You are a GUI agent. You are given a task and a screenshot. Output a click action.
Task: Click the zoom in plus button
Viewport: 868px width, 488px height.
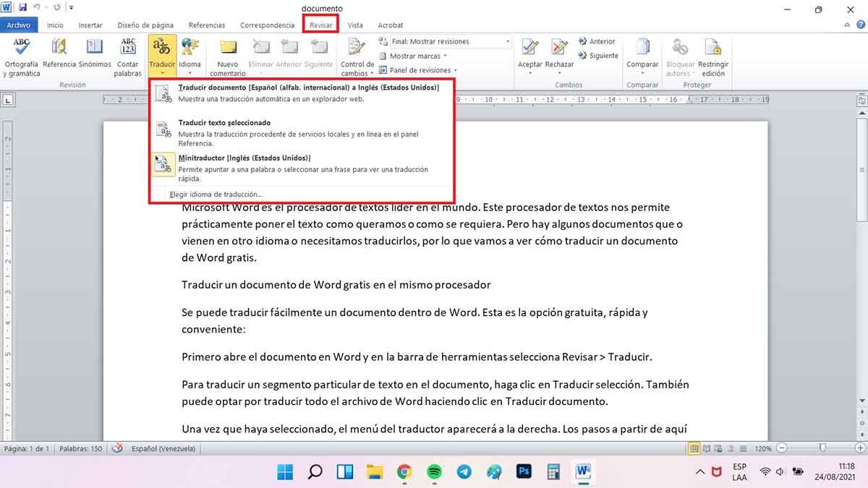(x=860, y=449)
